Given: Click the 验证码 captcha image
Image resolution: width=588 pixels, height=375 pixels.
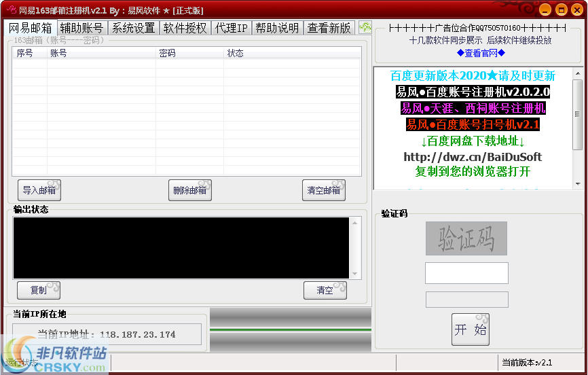Looking at the screenshot, I should tap(466, 238).
